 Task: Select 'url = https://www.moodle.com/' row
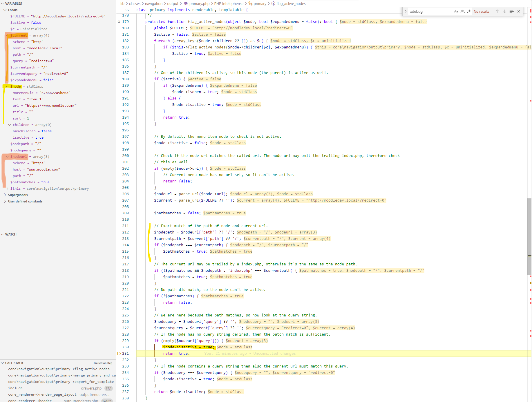[58, 106]
